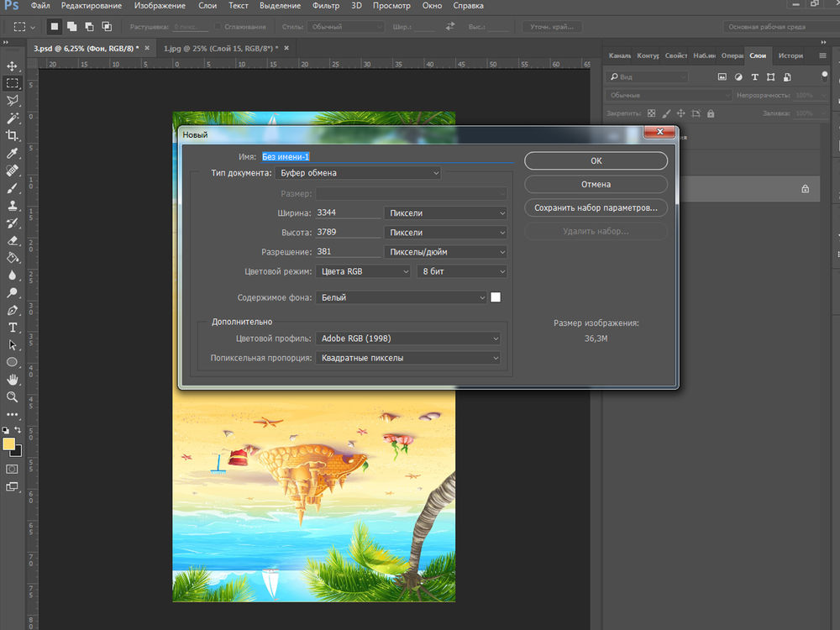The height and width of the screenshot is (630, 840).
Task: Select the Move tool
Action: 12,66
